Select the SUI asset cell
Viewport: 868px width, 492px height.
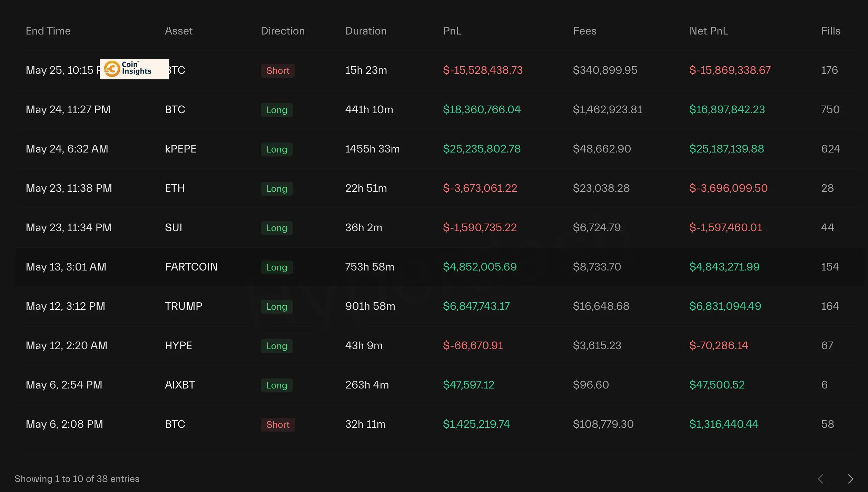click(x=174, y=227)
